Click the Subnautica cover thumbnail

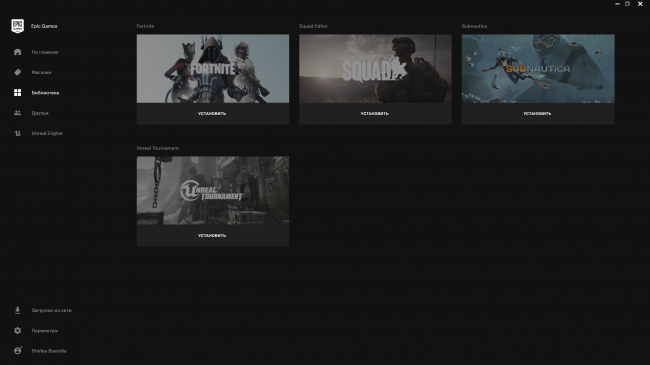click(538, 68)
